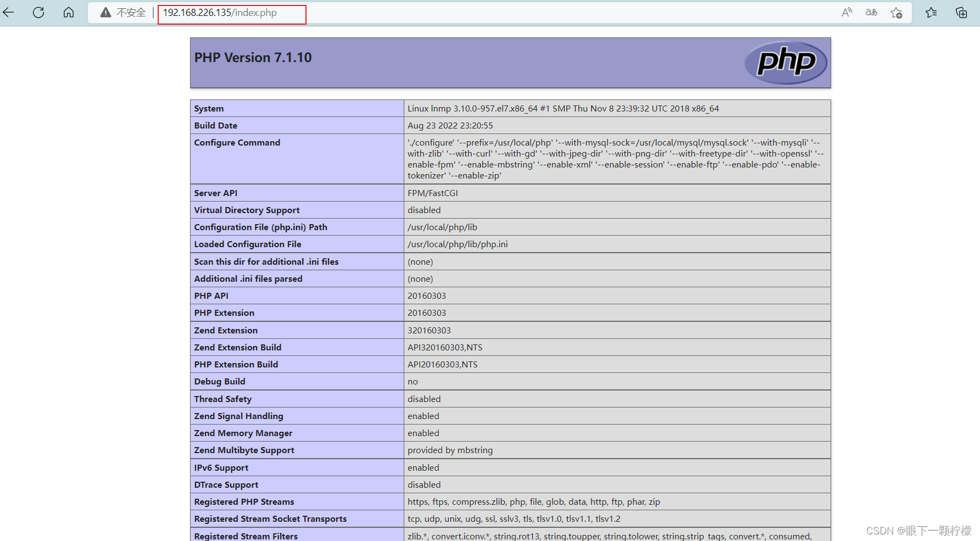
Task: Click the FPM/FastCGI value
Action: (x=432, y=193)
